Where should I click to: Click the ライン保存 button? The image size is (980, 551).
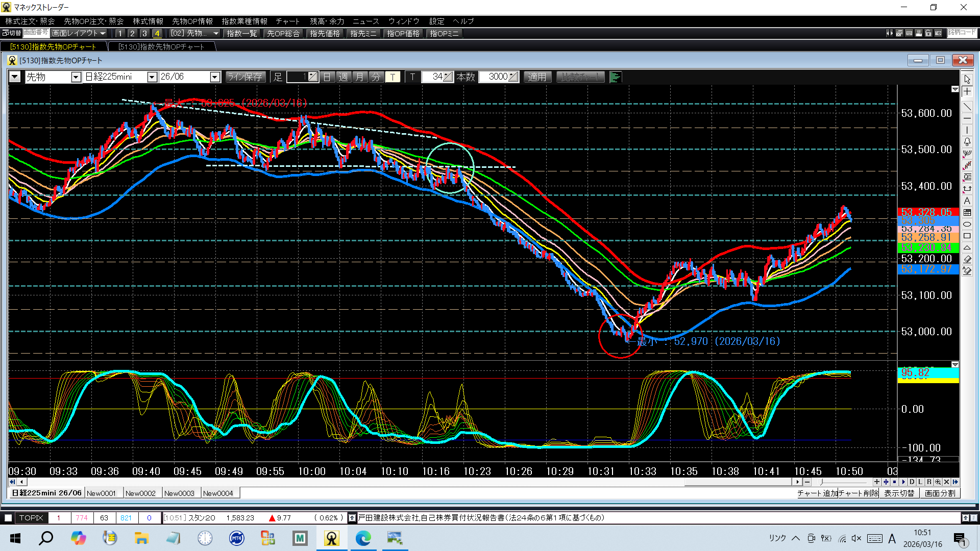point(245,77)
